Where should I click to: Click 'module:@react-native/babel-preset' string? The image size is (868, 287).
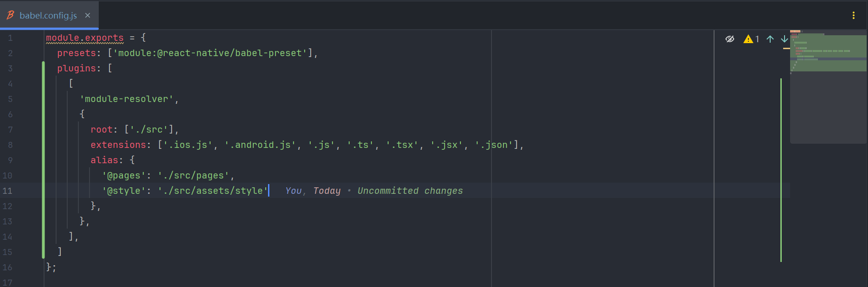point(210,53)
